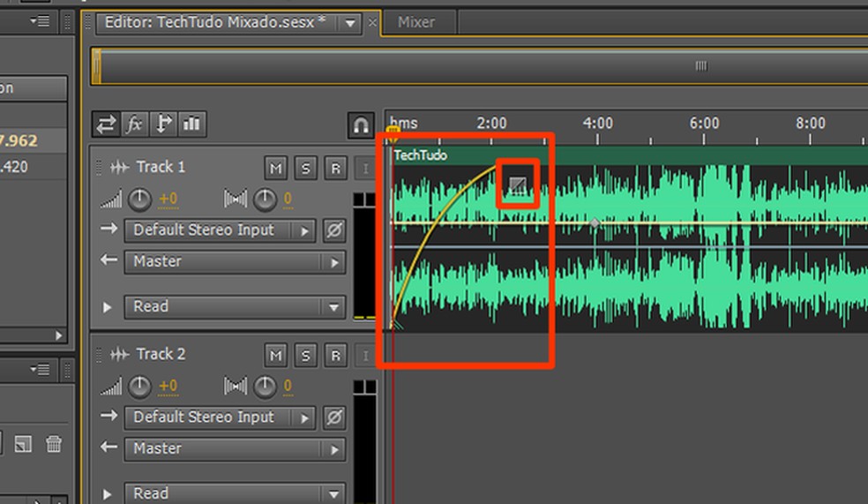
Task: Click Track 2 volume ramp icon
Action: pyautogui.click(x=111, y=387)
